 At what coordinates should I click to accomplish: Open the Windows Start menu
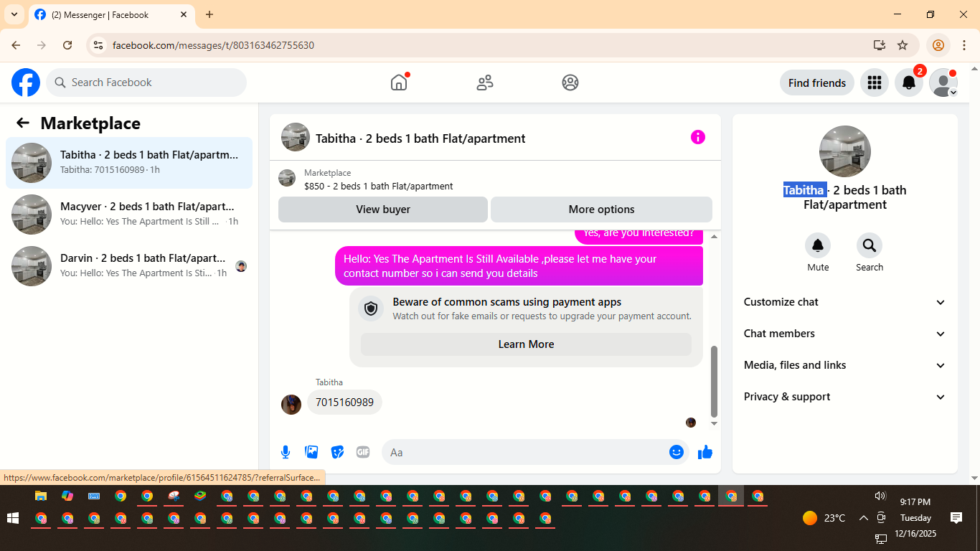click(12, 518)
